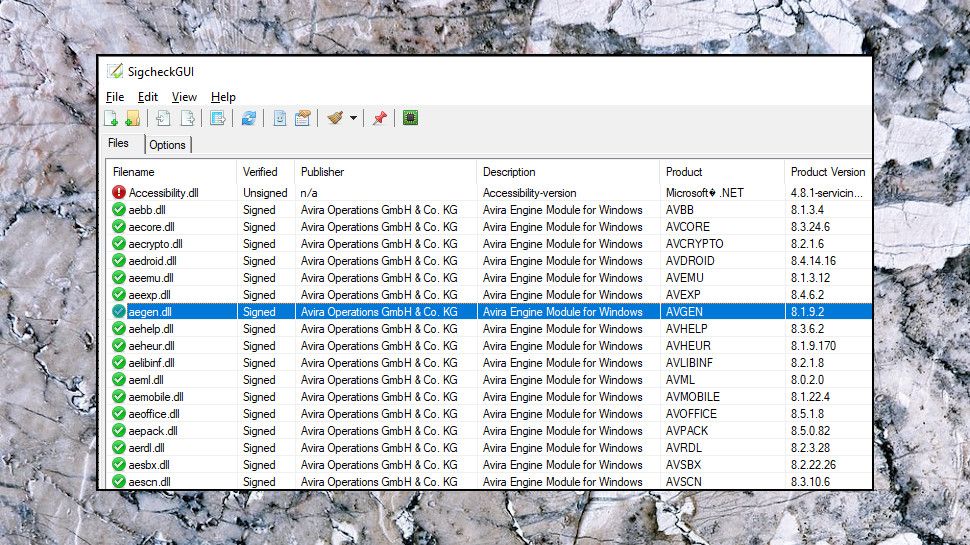Click the import document toolbar icon

tap(163, 118)
